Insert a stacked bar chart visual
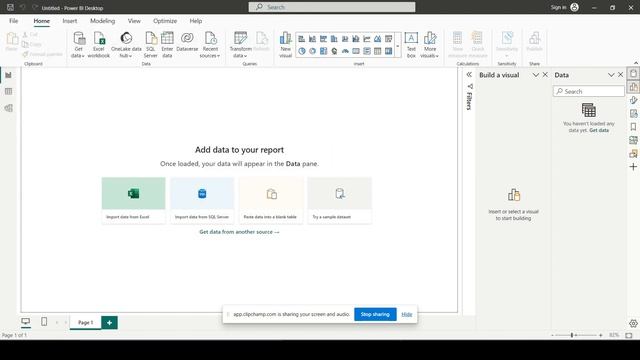 click(x=302, y=39)
